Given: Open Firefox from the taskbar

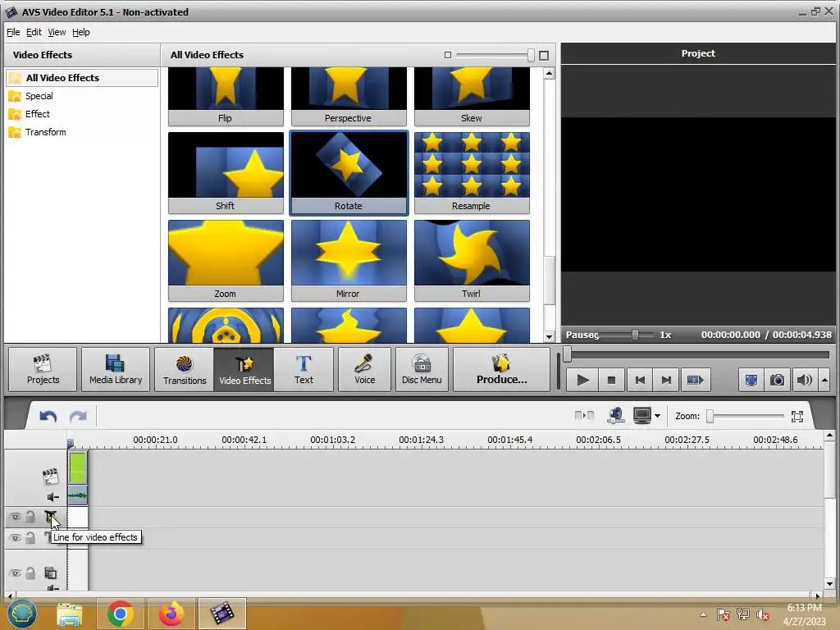Looking at the screenshot, I should coord(171,614).
